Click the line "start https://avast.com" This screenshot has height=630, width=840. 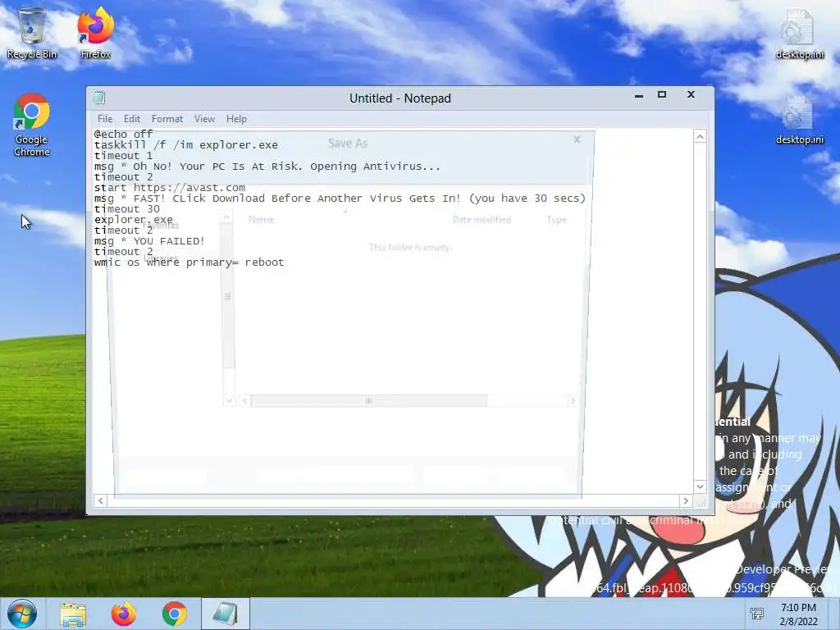coord(170,188)
